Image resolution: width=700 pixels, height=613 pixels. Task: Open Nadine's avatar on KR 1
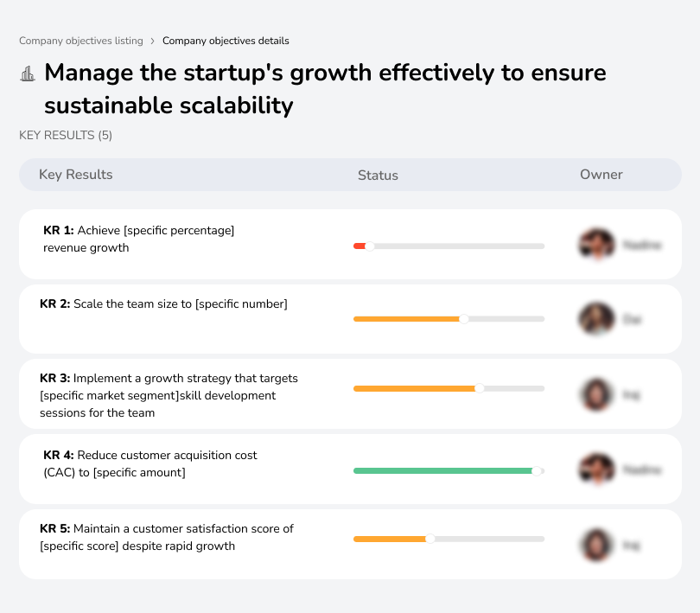click(x=596, y=244)
